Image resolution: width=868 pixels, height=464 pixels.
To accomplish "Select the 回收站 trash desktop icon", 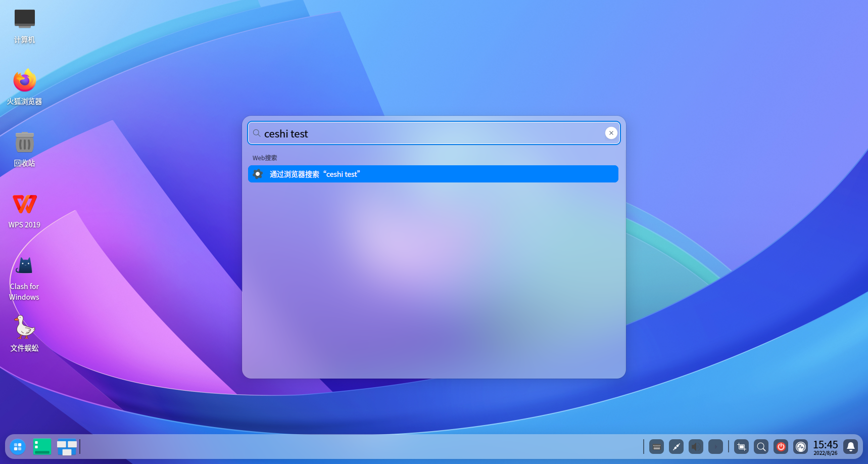I will (x=24, y=149).
